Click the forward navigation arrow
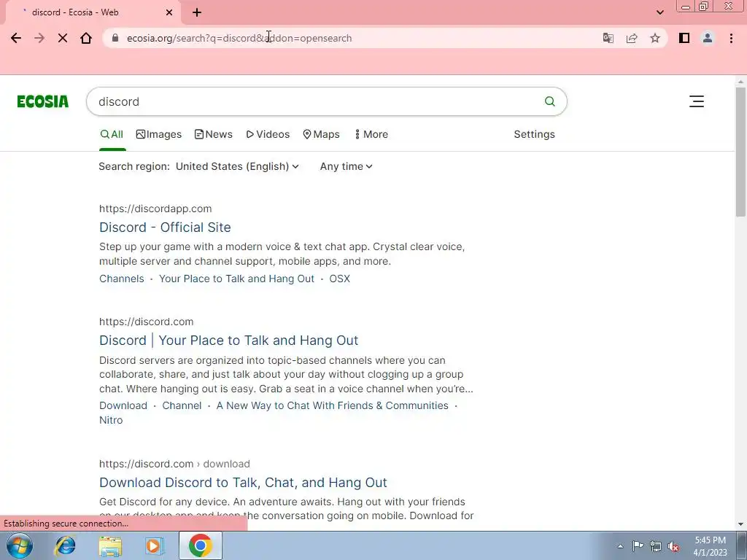The image size is (747, 560). [x=39, y=38]
